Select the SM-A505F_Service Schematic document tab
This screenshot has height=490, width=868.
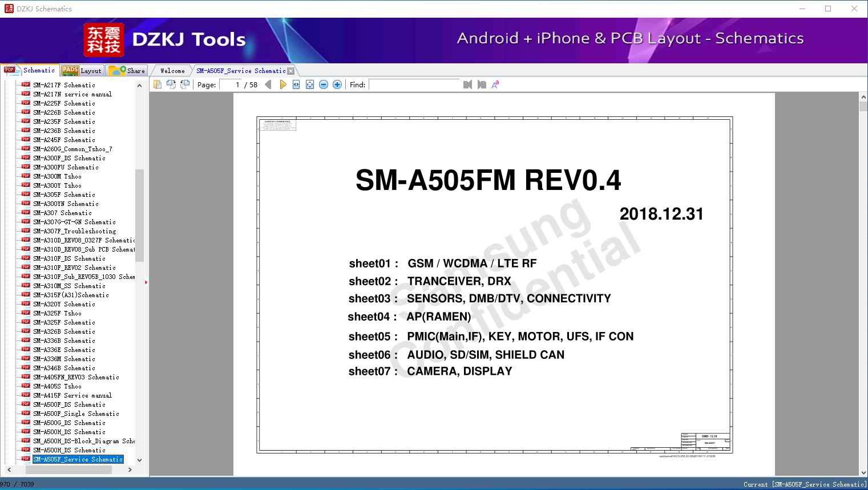coord(241,71)
